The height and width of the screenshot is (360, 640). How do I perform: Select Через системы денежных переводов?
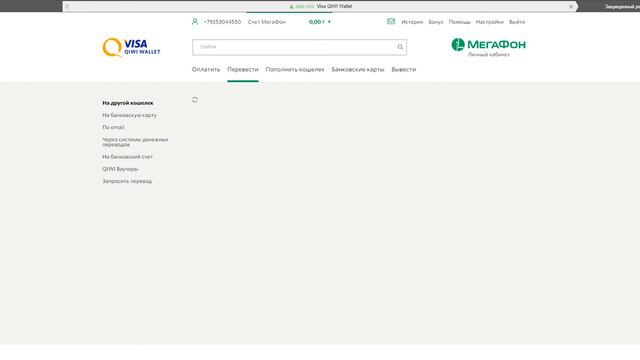[135, 142]
